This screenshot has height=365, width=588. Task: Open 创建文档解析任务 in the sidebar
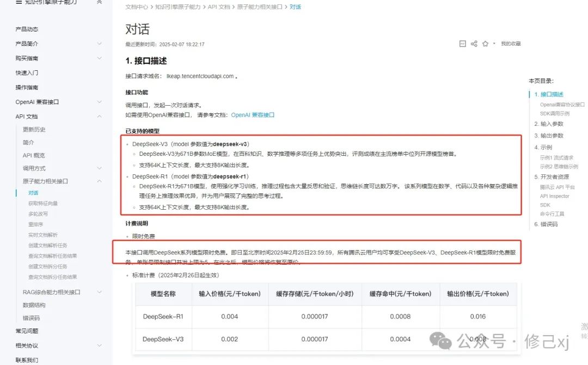coord(47,245)
